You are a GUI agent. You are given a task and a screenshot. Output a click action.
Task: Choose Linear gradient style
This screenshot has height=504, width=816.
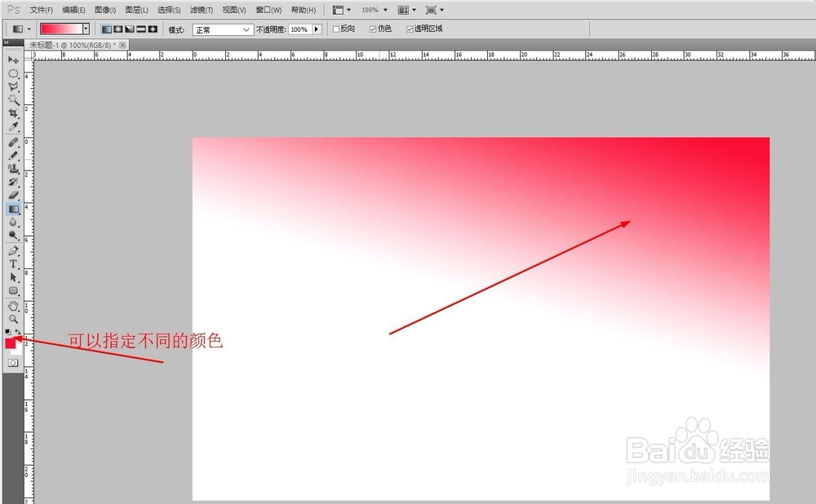107,29
